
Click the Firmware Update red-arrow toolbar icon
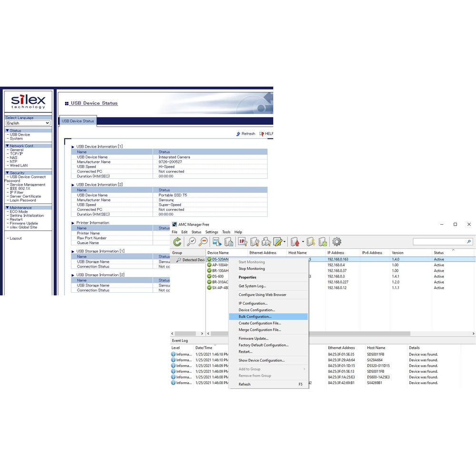pyautogui.click(x=296, y=242)
